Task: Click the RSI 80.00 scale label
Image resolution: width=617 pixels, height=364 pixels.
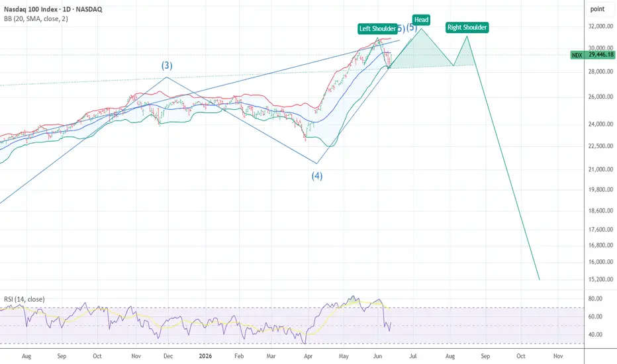Action: tap(595, 298)
